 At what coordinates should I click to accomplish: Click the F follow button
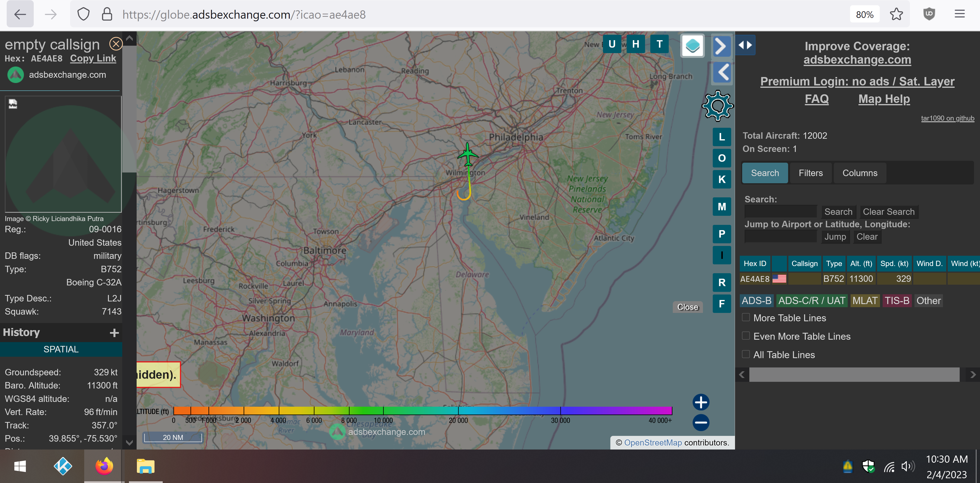[x=722, y=304]
